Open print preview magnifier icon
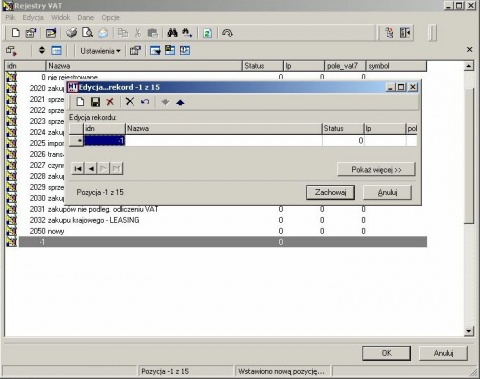 87,33
